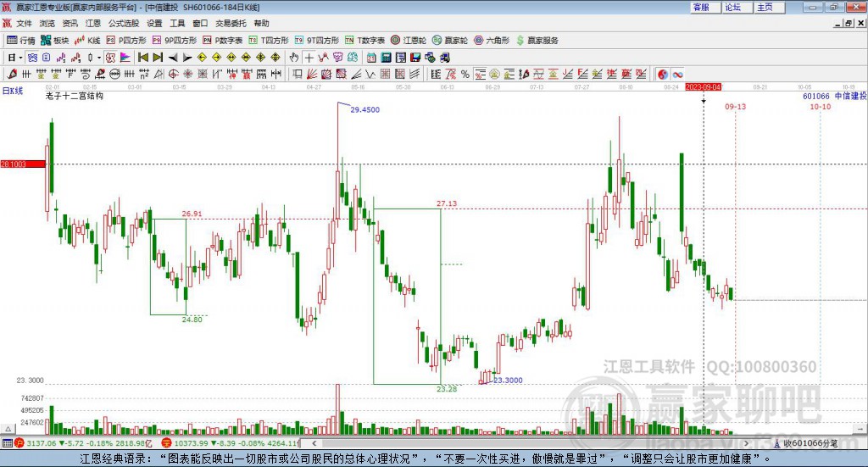Toggle the colored flag chart icon
Image resolution: width=868 pixels, height=467 pixels.
click(125, 58)
